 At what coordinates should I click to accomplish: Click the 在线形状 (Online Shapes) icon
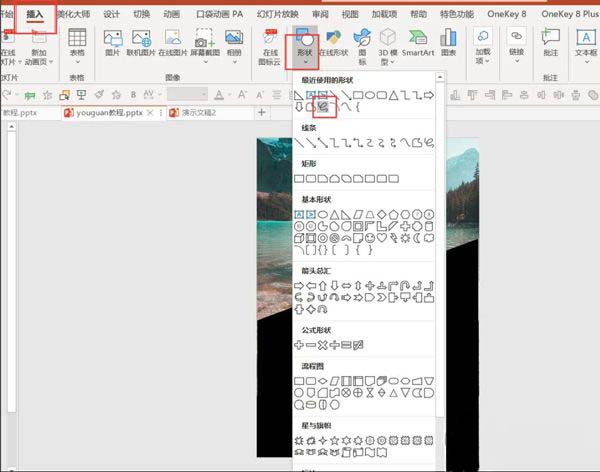point(333,43)
